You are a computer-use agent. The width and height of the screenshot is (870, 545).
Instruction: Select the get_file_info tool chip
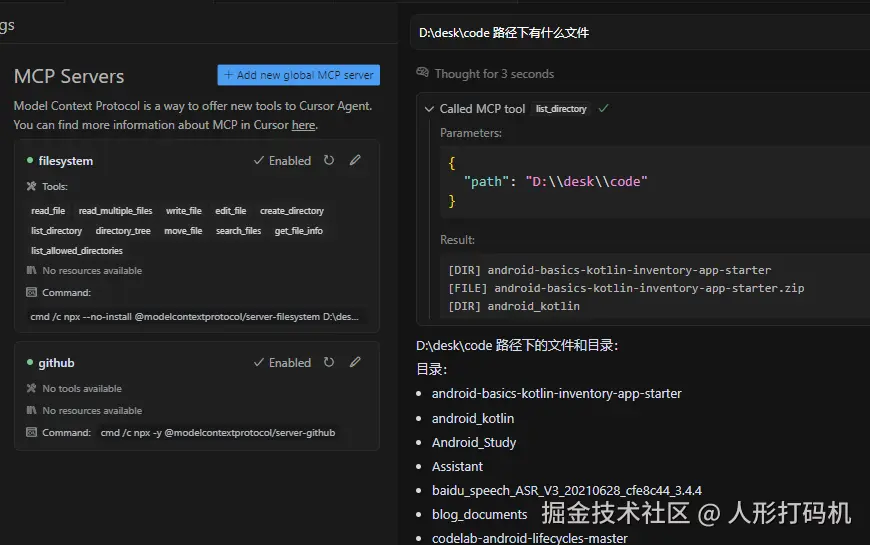point(299,231)
